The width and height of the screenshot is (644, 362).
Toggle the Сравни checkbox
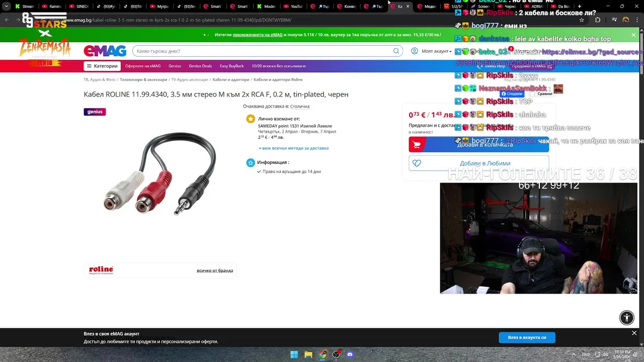tap(533, 94)
